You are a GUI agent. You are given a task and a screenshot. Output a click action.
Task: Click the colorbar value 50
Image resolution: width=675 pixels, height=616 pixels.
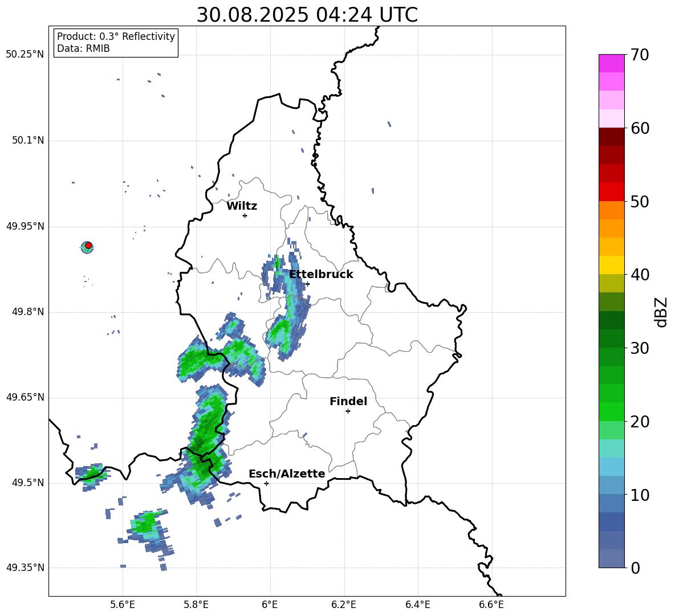(x=640, y=201)
